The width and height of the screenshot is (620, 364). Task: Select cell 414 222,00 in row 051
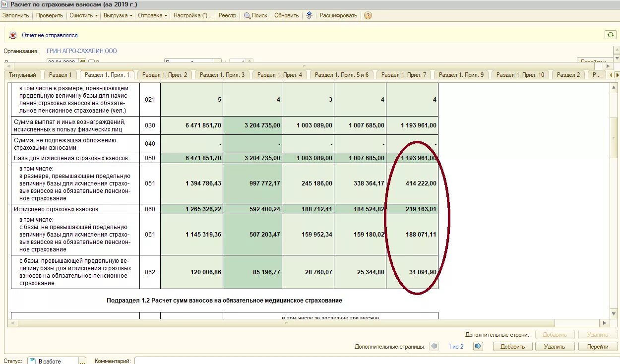point(412,183)
